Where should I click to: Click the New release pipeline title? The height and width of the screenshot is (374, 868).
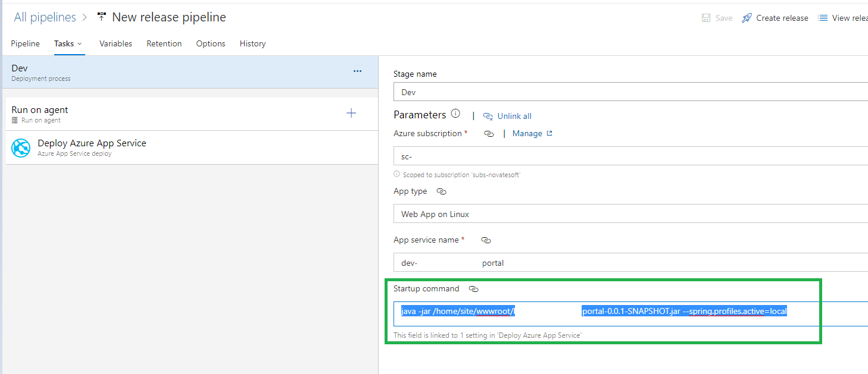(169, 17)
